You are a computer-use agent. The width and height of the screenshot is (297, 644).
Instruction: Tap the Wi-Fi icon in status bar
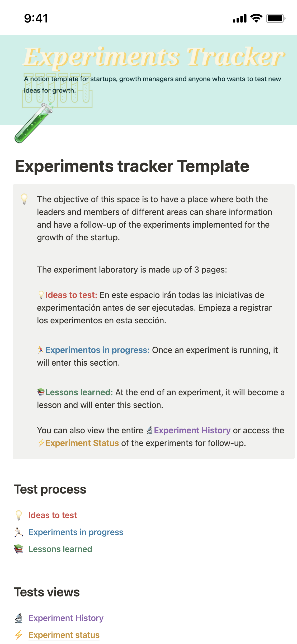point(256,18)
